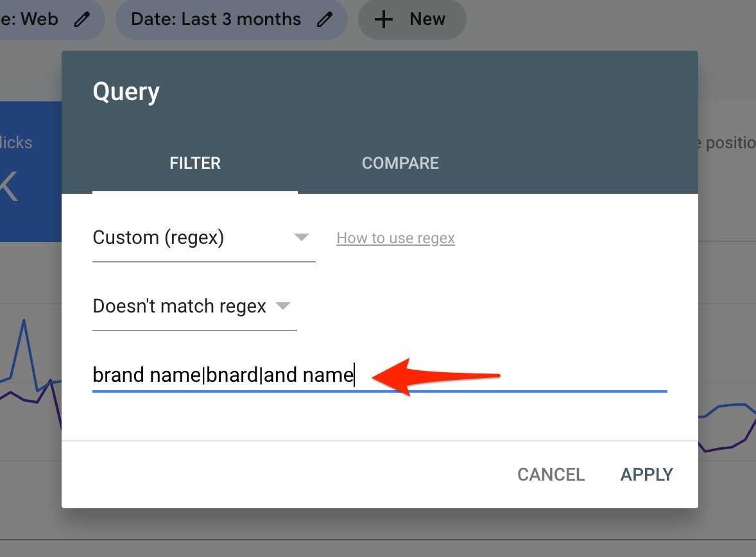Switch to the COMPARE tab
The height and width of the screenshot is (557, 756).
(400, 164)
